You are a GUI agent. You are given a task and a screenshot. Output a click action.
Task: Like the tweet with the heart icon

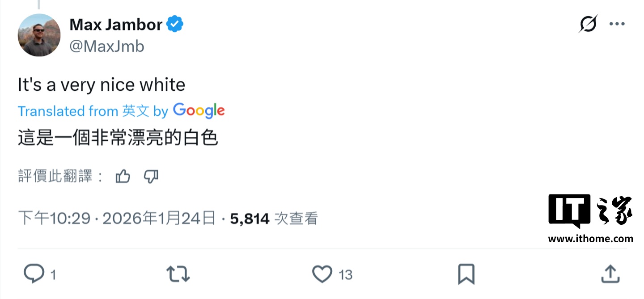[322, 274]
